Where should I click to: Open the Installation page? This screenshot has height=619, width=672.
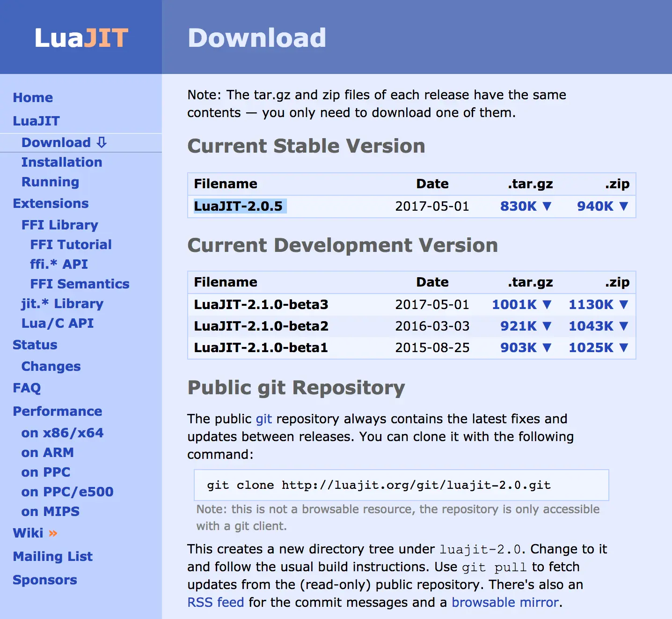[x=62, y=162]
